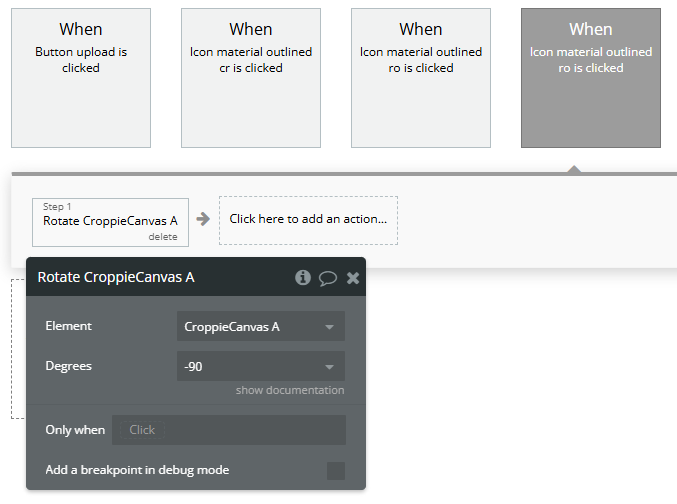Close the Rotate CroppieCanvas A panel

[x=353, y=278]
